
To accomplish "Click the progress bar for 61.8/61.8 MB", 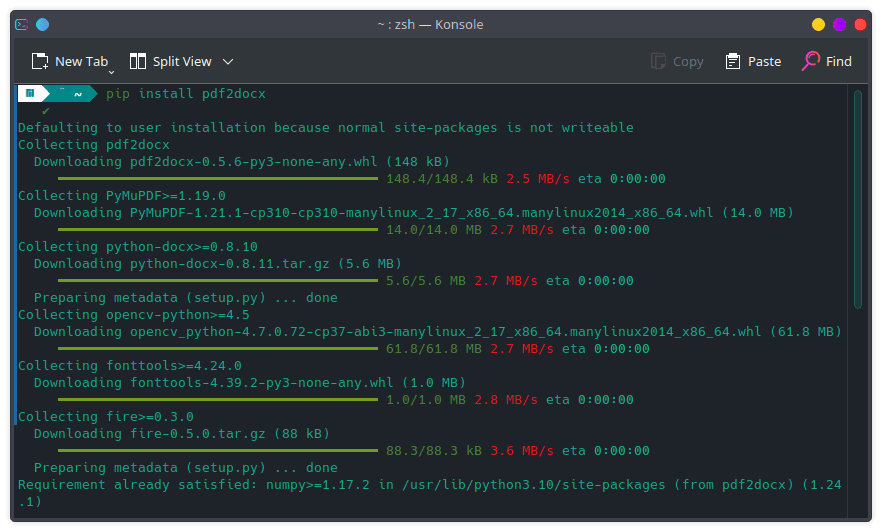I will pyautogui.click(x=218, y=349).
